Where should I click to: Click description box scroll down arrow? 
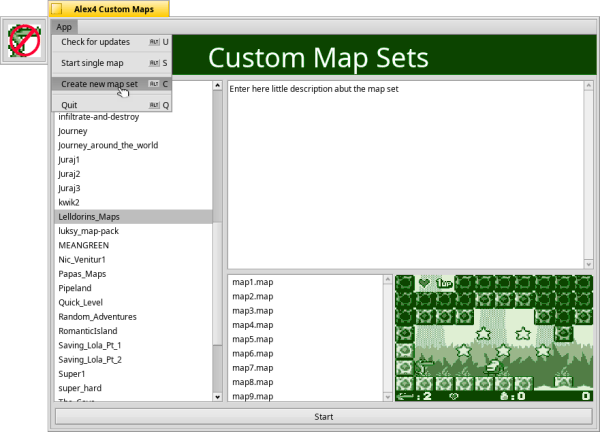pyautogui.click(x=589, y=262)
